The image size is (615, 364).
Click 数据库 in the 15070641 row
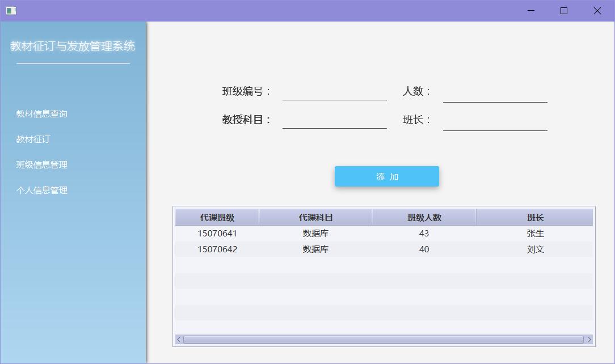point(315,234)
